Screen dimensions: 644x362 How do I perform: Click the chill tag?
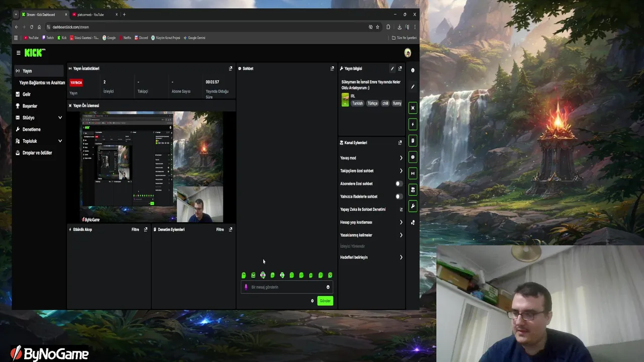click(x=385, y=104)
